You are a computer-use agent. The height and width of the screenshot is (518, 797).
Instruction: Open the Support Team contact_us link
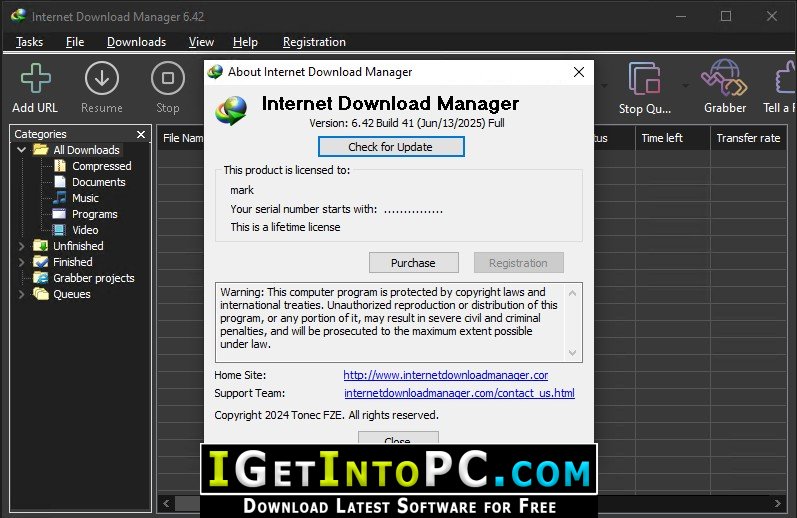click(x=459, y=393)
